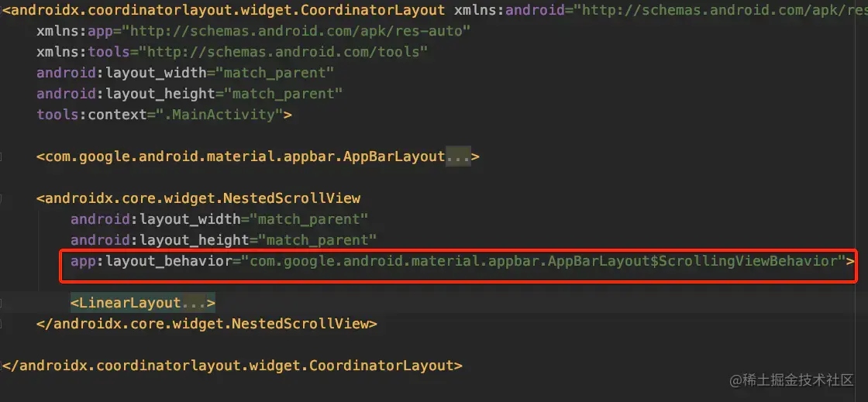Image resolution: width=868 pixels, height=402 pixels.
Task: Expand the folded LinearLayout ellipsis
Action: pyautogui.click(x=194, y=302)
